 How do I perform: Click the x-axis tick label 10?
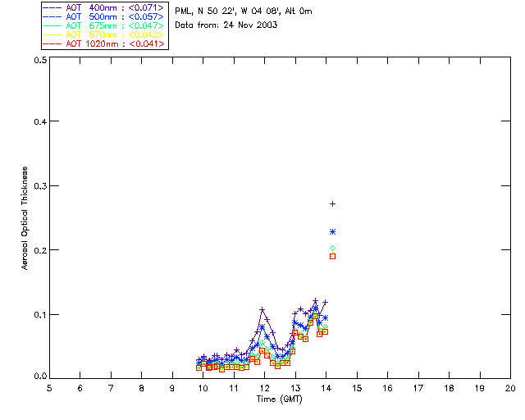203,388
